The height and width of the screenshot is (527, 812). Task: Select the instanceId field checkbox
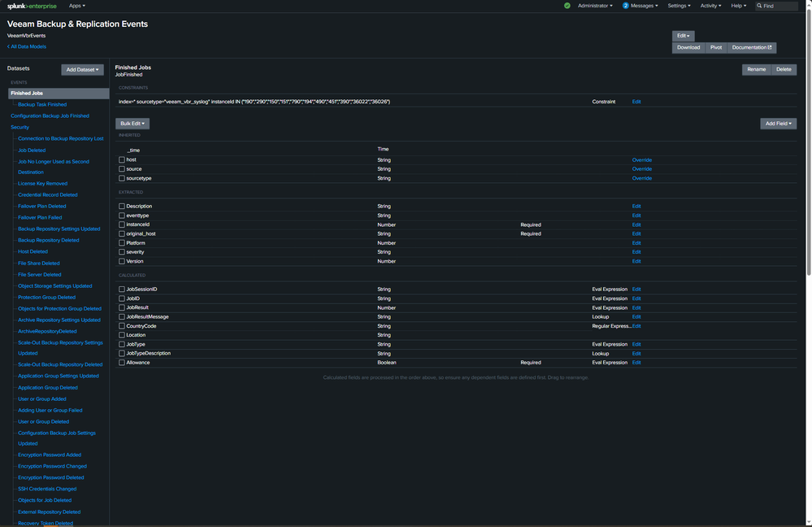click(122, 225)
